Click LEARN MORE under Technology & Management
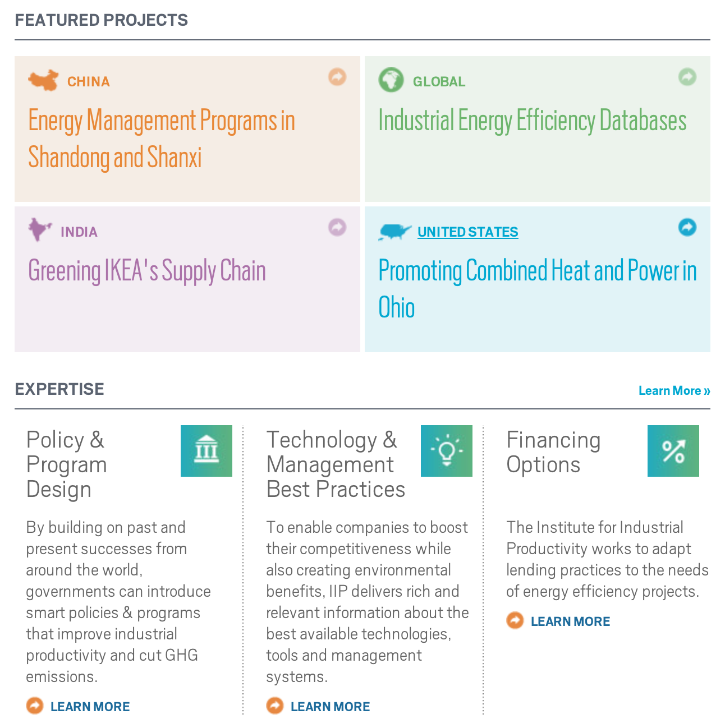Viewport: 725px width, 728px height. [331, 707]
